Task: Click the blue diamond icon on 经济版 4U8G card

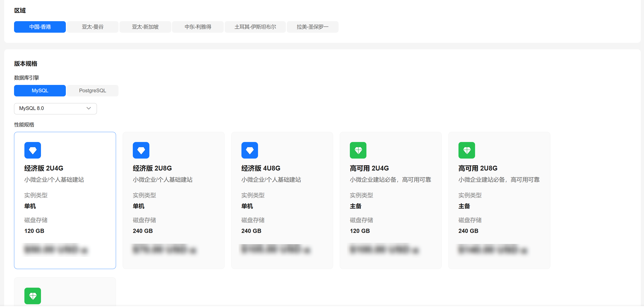Action: 249,151
